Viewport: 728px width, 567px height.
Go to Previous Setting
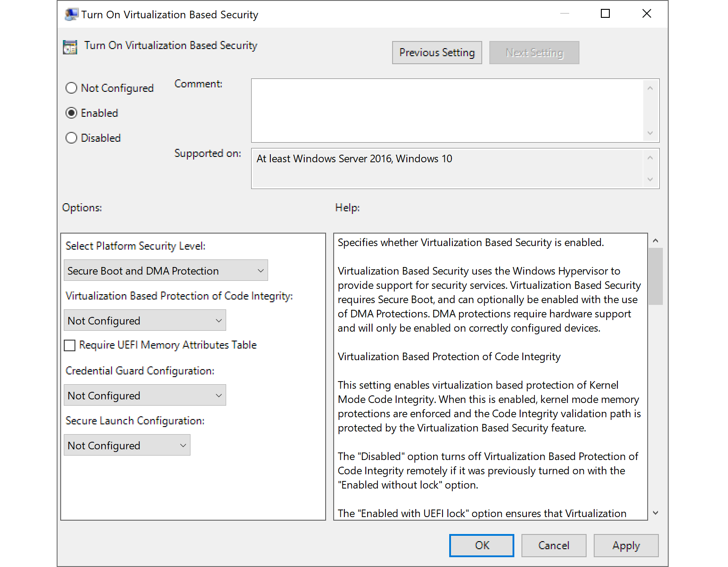pyautogui.click(x=437, y=53)
